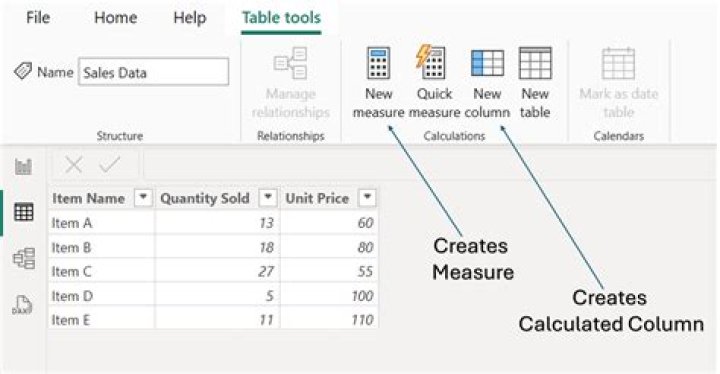
Task: Click quantity value 13 for Item A
Action: coord(217,223)
